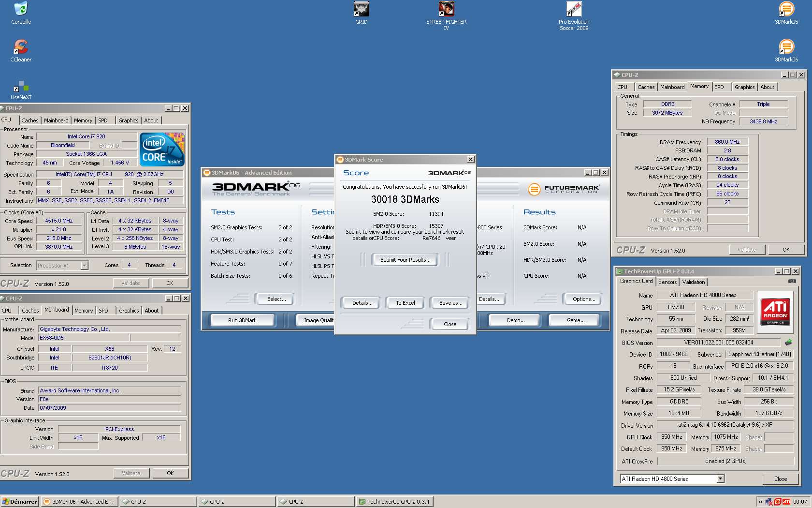
Task: Click Image Quality button in 3DMark06
Action: [315, 320]
